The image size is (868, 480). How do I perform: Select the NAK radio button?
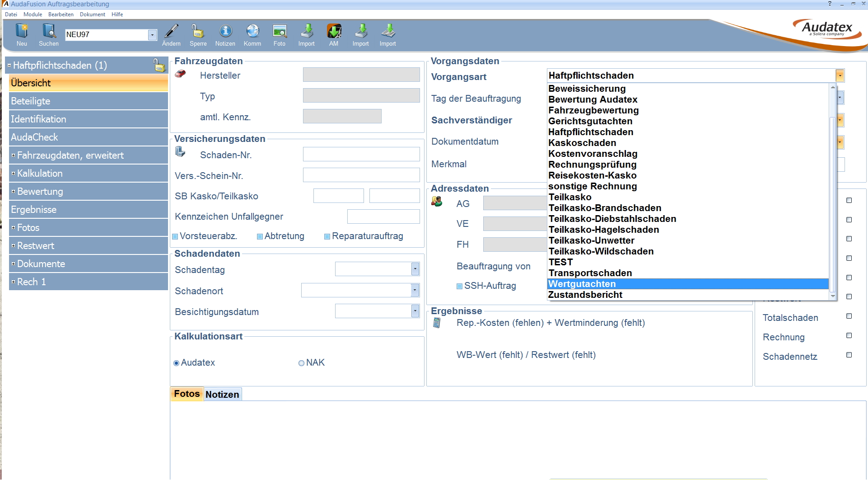[x=301, y=363]
